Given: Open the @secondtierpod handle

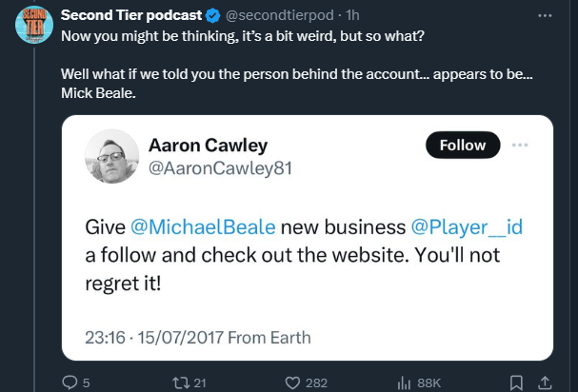Looking at the screenshot, I should click(x=279, y=15).
